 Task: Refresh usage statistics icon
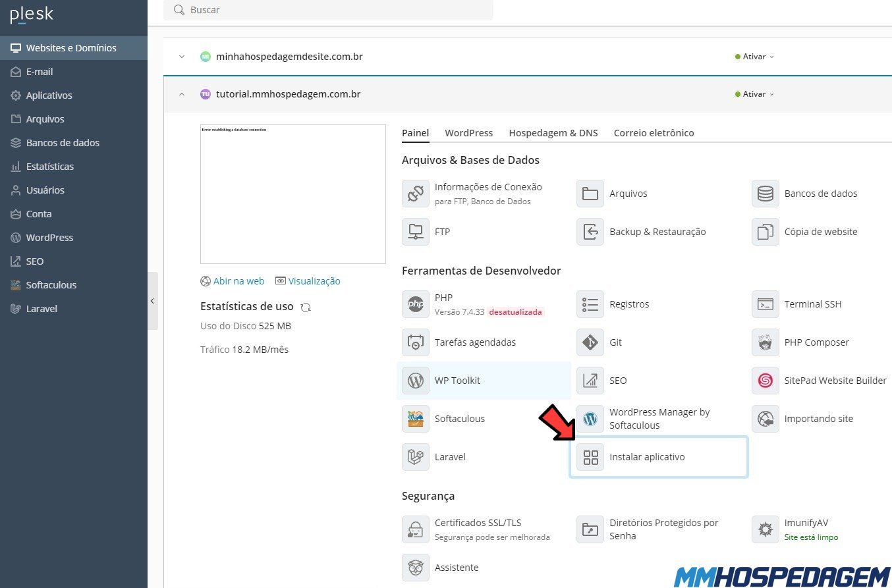click(x=306, y=307)
